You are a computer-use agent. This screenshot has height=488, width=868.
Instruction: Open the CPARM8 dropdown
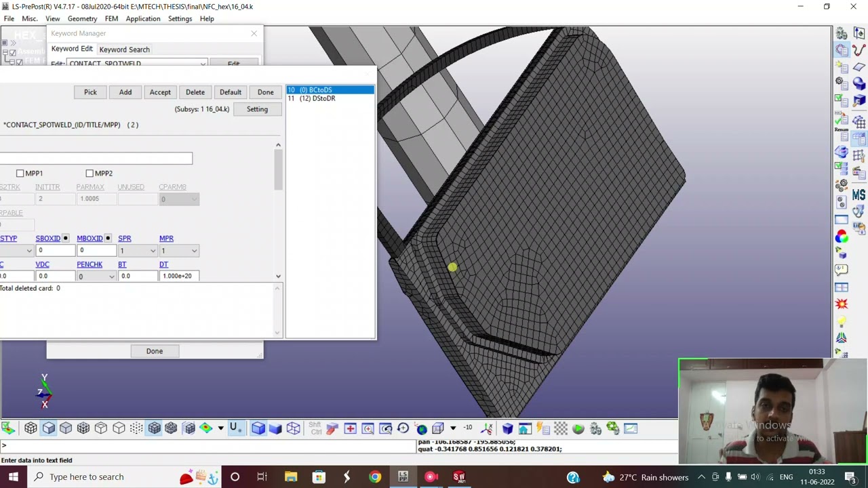(179, 199)
